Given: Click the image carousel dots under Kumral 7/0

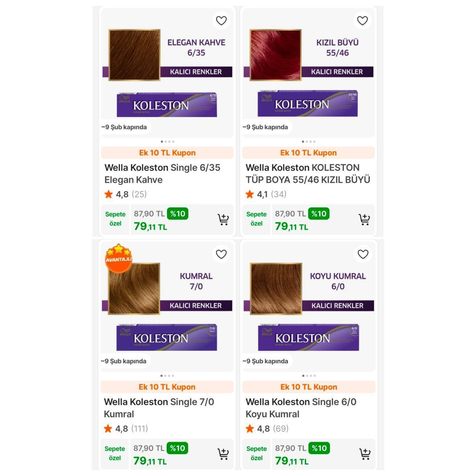Looking at the screenshot, I should pyautogui.click(x=167, y=376).
